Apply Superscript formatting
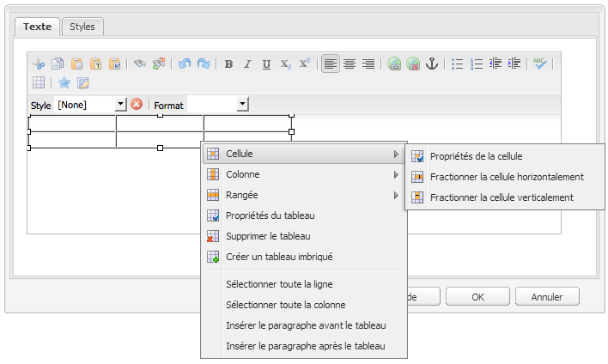Image resolution: width=608 pixels, height=364 pixels. pos(304,64)
